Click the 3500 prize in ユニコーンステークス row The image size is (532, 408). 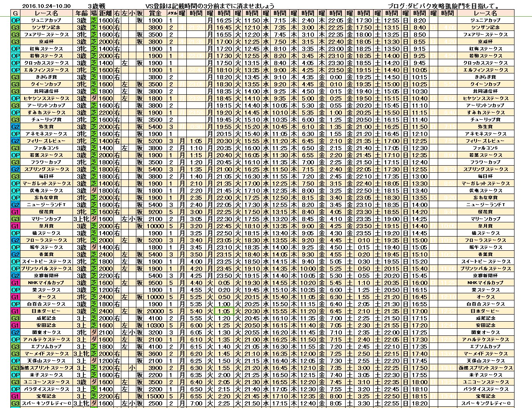[155, 382]
